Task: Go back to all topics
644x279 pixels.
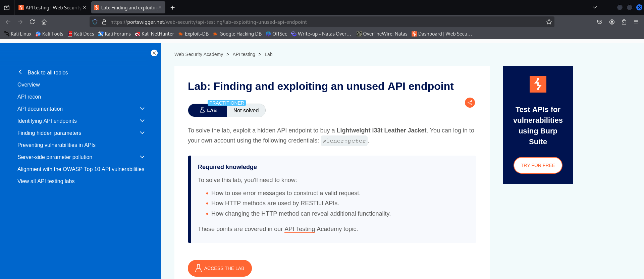Action: pyautogui.click(x=43, y=72)
